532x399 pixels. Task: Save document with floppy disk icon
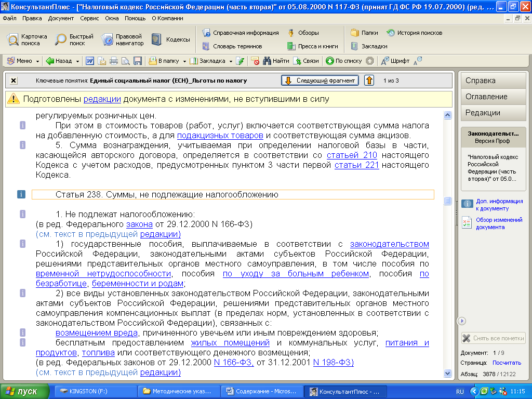coord(137,61)
